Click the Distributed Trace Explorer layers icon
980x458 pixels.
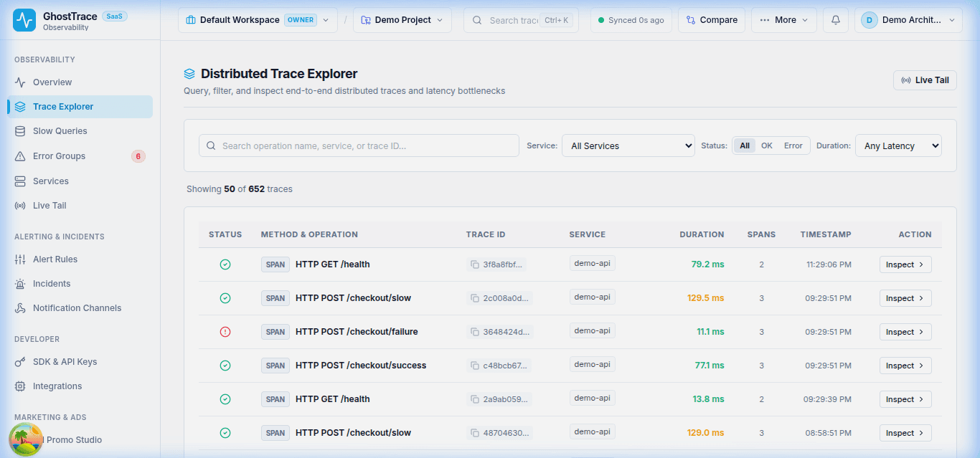coord(189,74)
